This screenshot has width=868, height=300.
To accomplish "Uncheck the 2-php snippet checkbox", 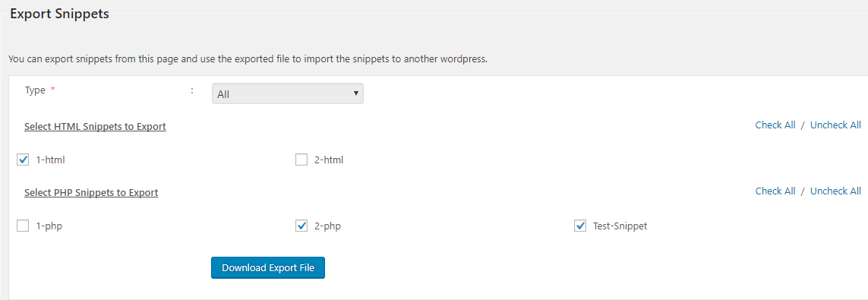I will pos(301,226).
